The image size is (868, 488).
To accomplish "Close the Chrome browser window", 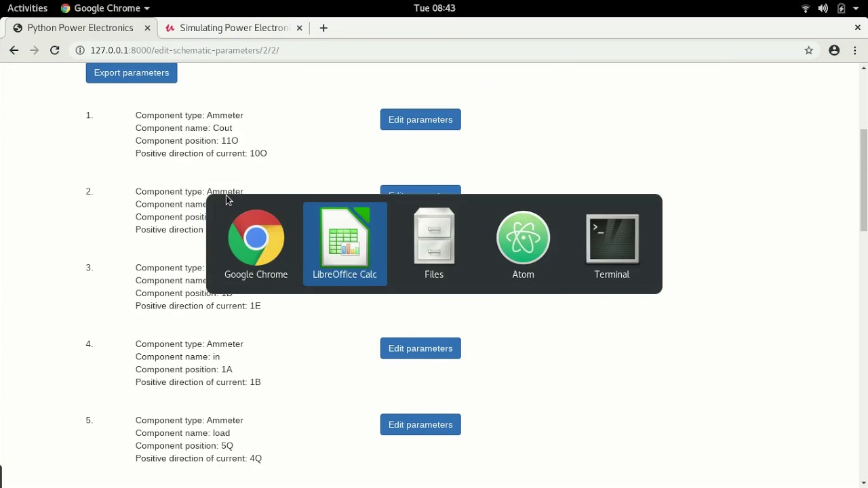I will pyautogui.click(x=857, y=28).
